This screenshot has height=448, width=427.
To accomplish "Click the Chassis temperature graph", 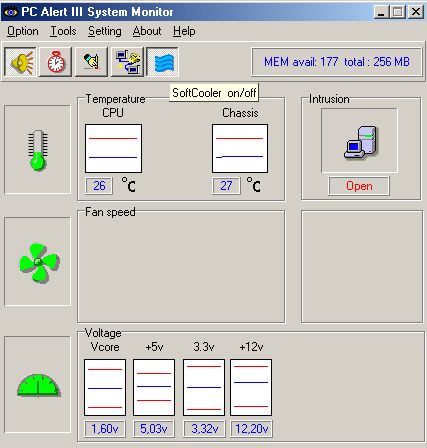I will 240,148.
